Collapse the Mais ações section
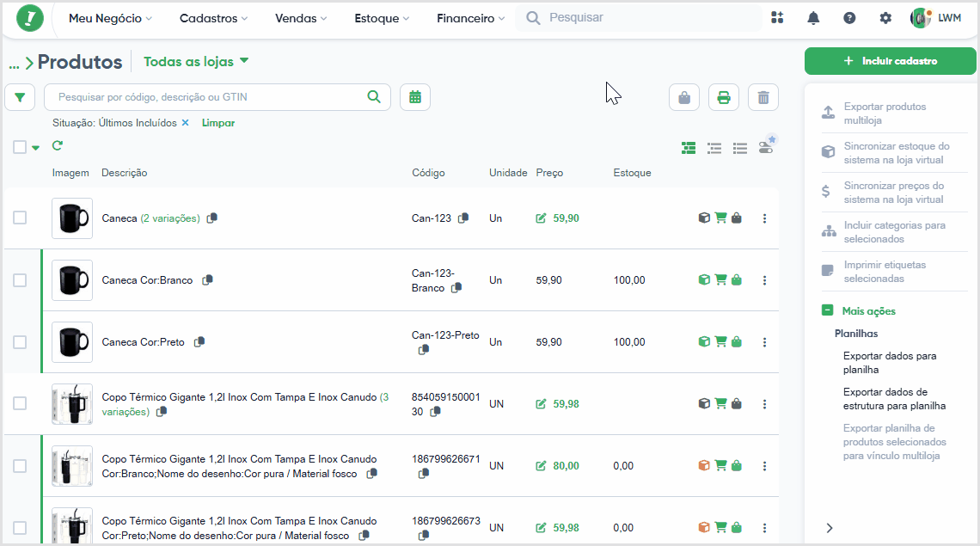The height and width of the screenshot is (546, 980). 828,310
